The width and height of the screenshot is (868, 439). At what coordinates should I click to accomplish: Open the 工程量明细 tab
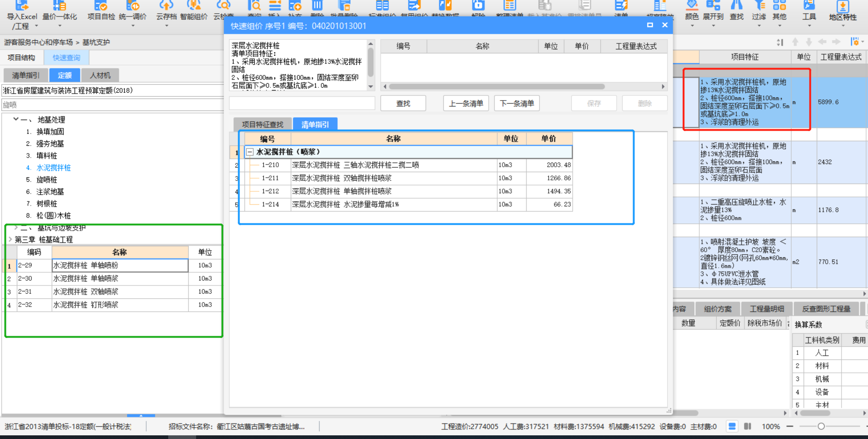(x=767, y=309)
